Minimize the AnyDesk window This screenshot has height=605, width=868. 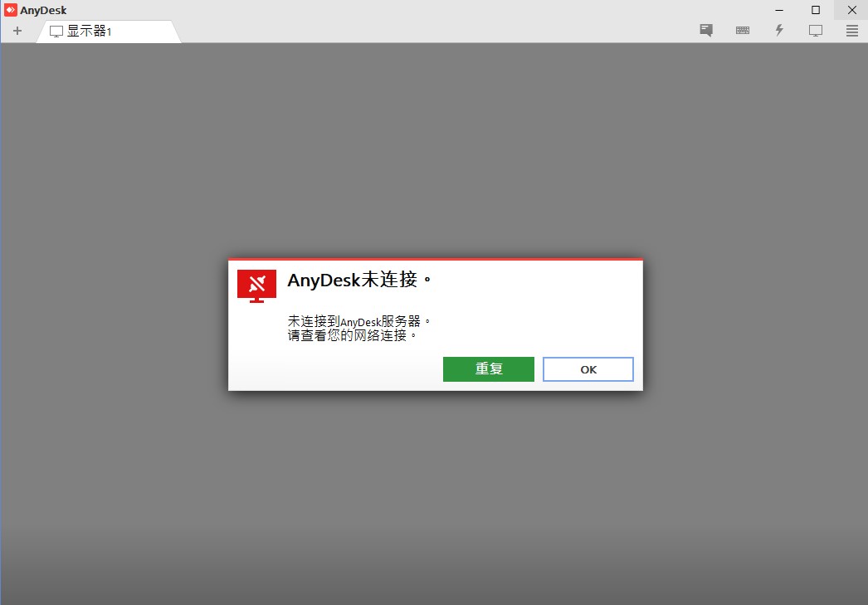pos(779,10)
